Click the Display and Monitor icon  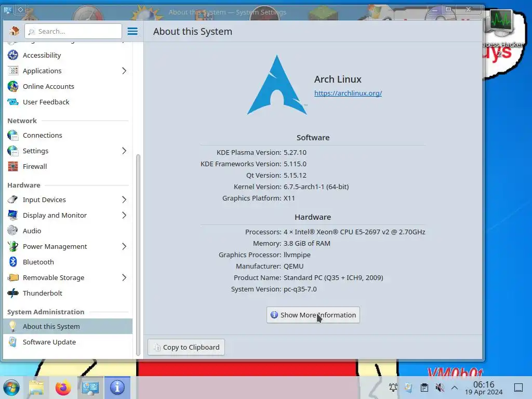(13, 215)
